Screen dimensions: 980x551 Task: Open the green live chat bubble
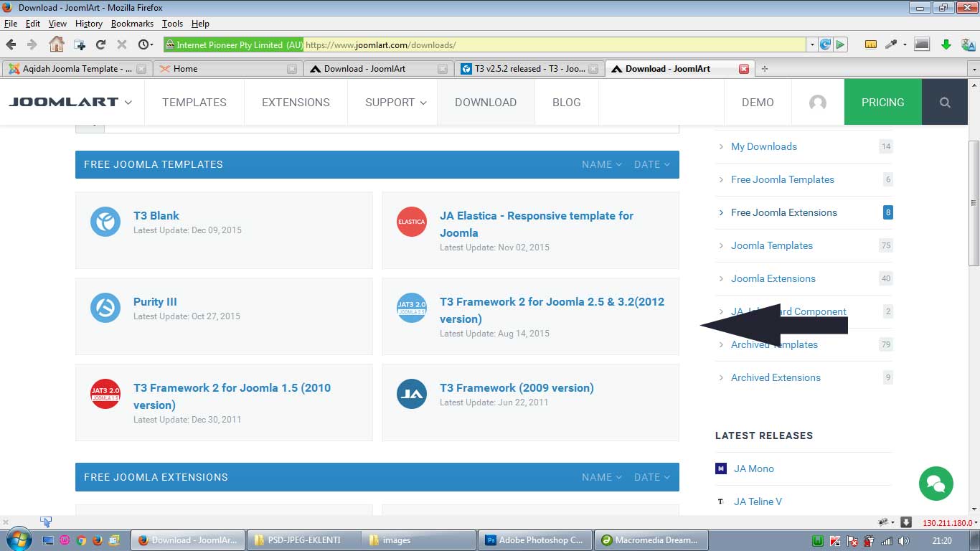point(936,483)
